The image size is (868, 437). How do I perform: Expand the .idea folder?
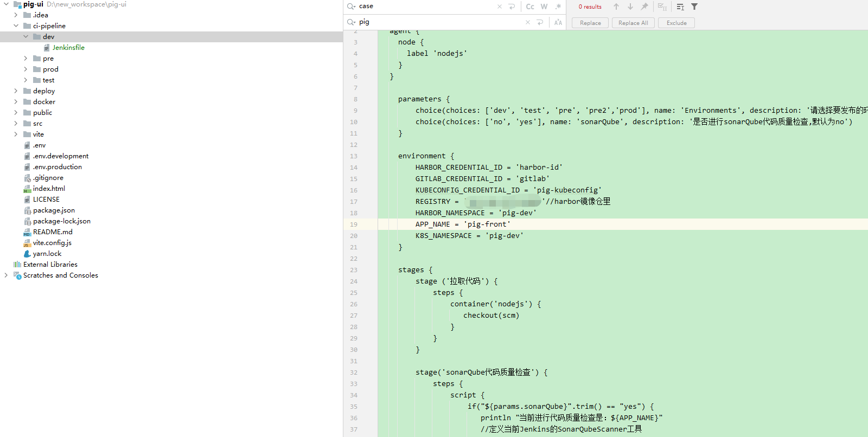pyautogui.click(x=16, y=15)
